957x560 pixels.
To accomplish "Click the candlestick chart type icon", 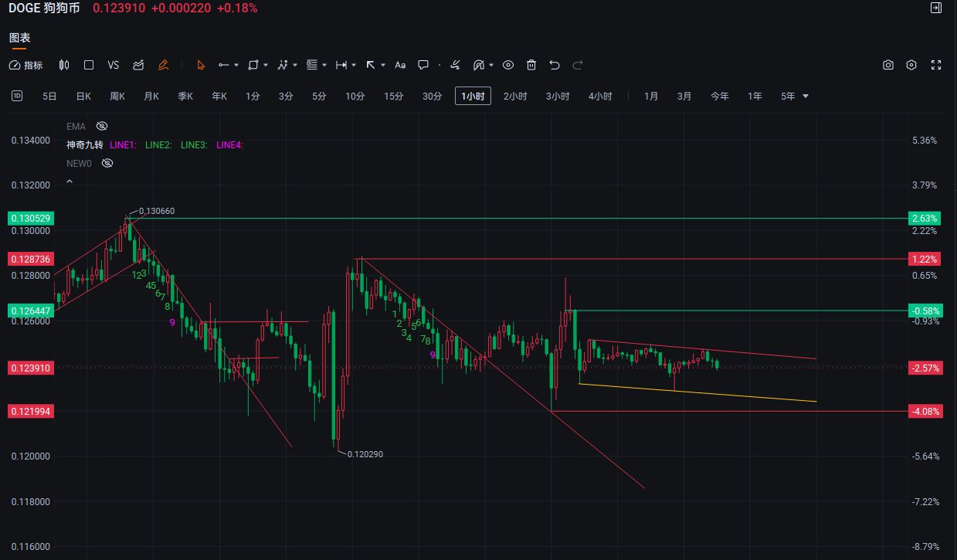I will tap(64, 66).
